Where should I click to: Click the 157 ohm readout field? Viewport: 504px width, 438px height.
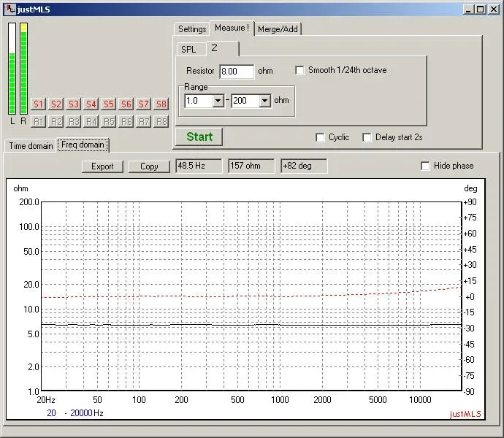[x=251, y=166]
